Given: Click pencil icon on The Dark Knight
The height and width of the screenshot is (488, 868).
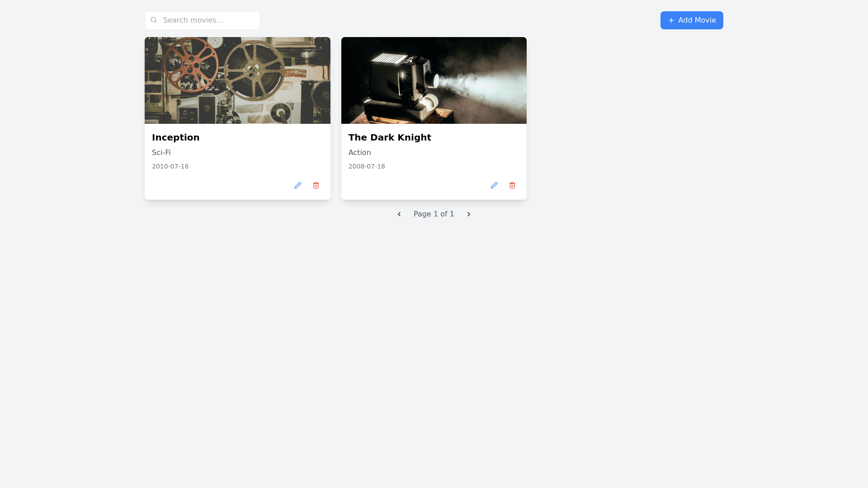Looking at the screenshot, I should pos(494,185).
